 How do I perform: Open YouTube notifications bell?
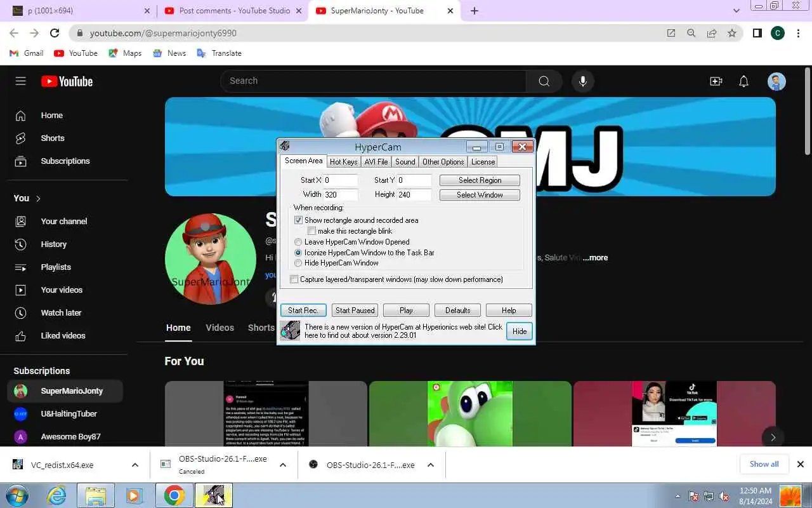tap(744, 81)
